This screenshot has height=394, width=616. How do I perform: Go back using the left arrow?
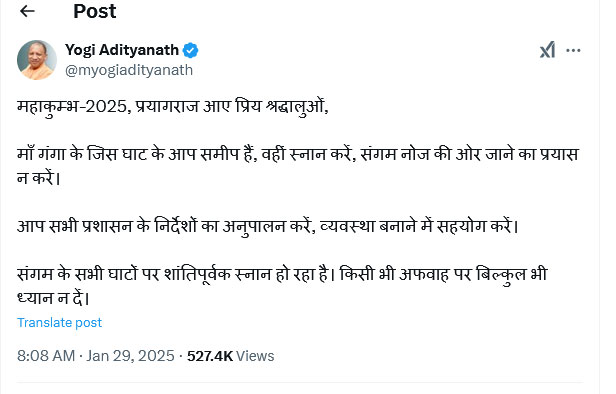coord(27,11)
